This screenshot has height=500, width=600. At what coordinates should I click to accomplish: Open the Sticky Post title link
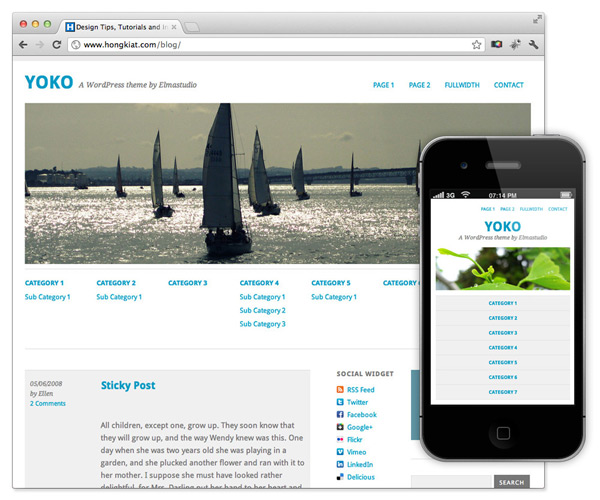coord(128,385)
